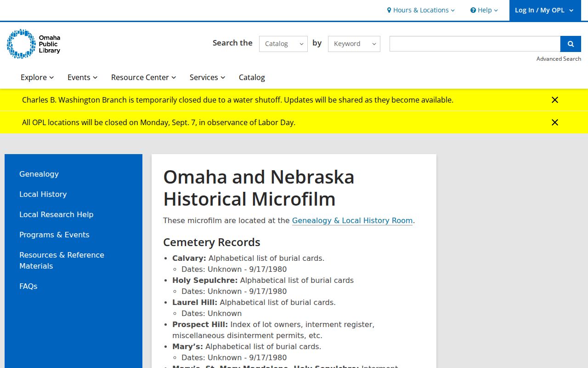Go to Genealogy in the sidebar
Image resolution: width=588 pixels, height=368 pixels.
coord(39,174)
